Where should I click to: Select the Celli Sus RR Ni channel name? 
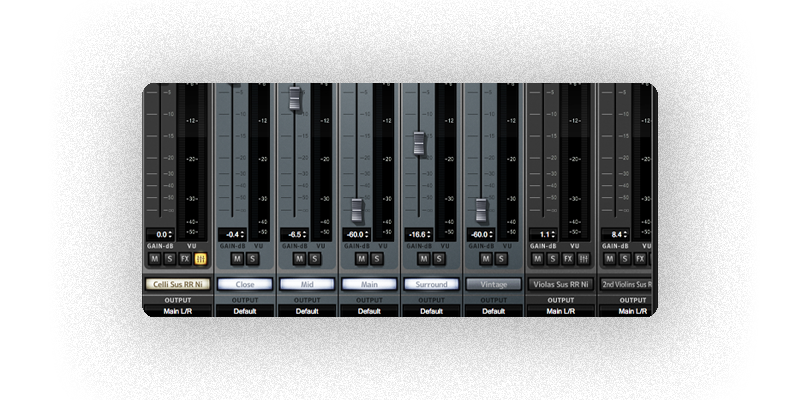(x=177, y=284)
